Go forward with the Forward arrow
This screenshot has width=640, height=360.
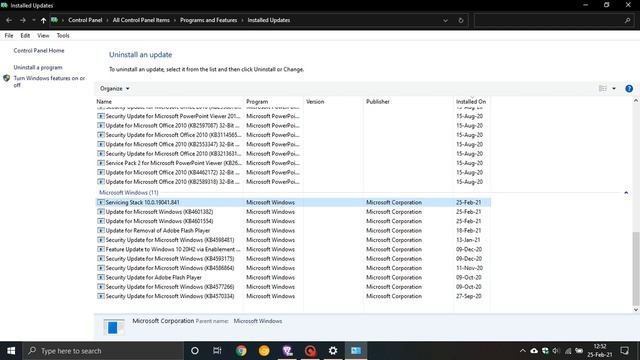[x=23, y=20]
